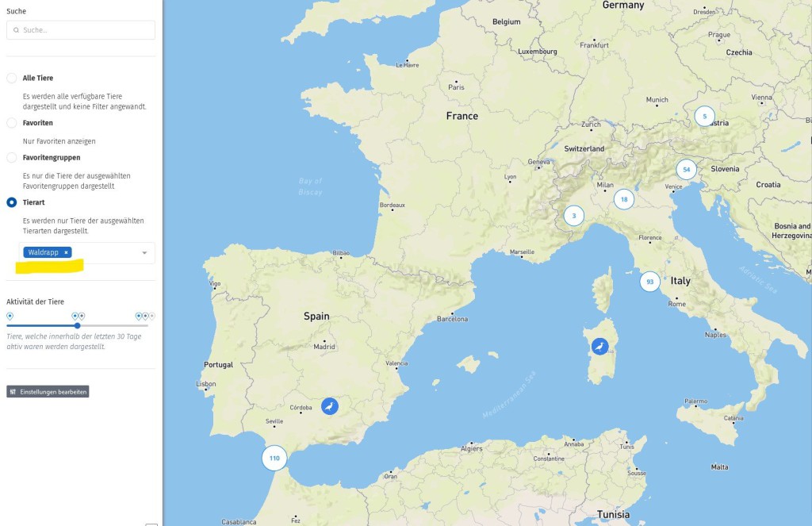Select the Favoriten radio option
The width and height of the screenshot is (812, 526).
tap(12, 123)
